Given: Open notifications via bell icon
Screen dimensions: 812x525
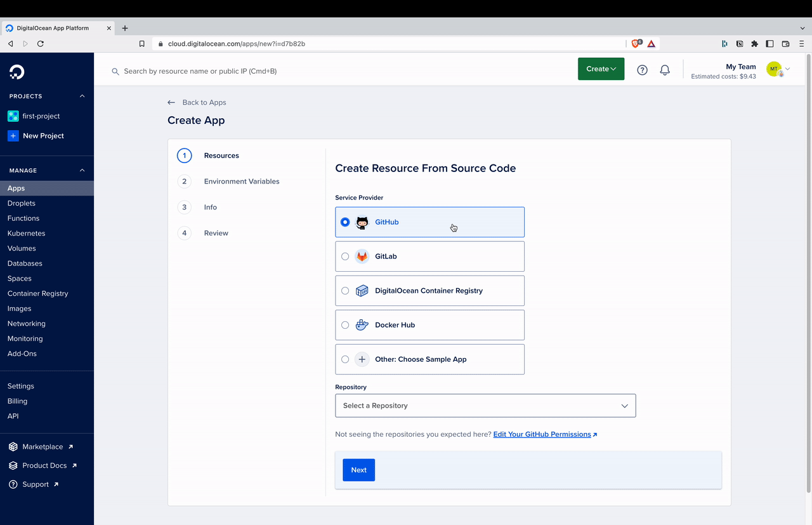Looking at the screenshot, I should tap(664, 70).
